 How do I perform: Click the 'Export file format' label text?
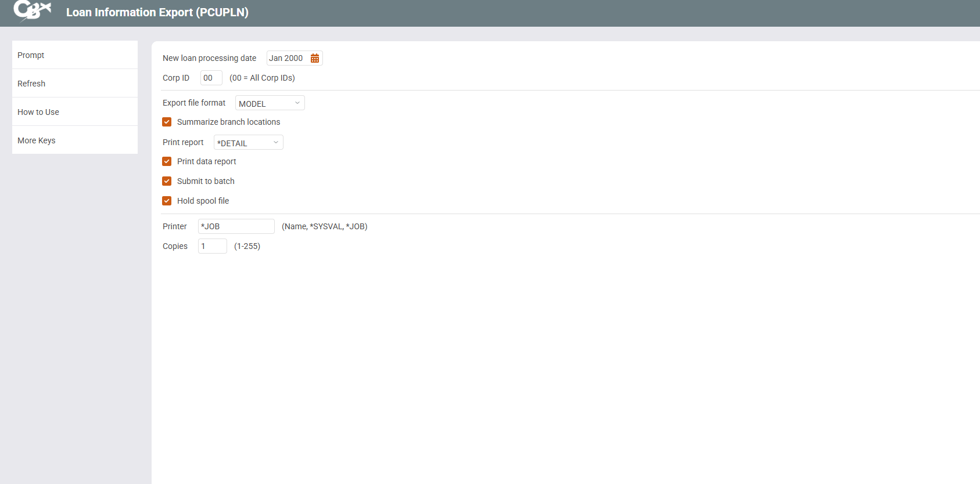pyautogui.click(x=194, y=103)
